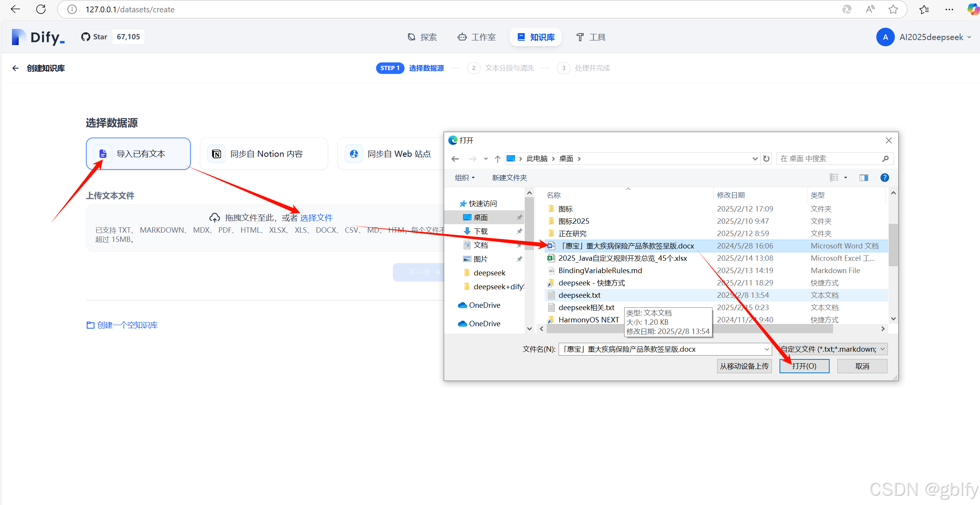Screen dimensions: 980x505
Task: Select deepseek相关.txt file
Action: point(586,307)
